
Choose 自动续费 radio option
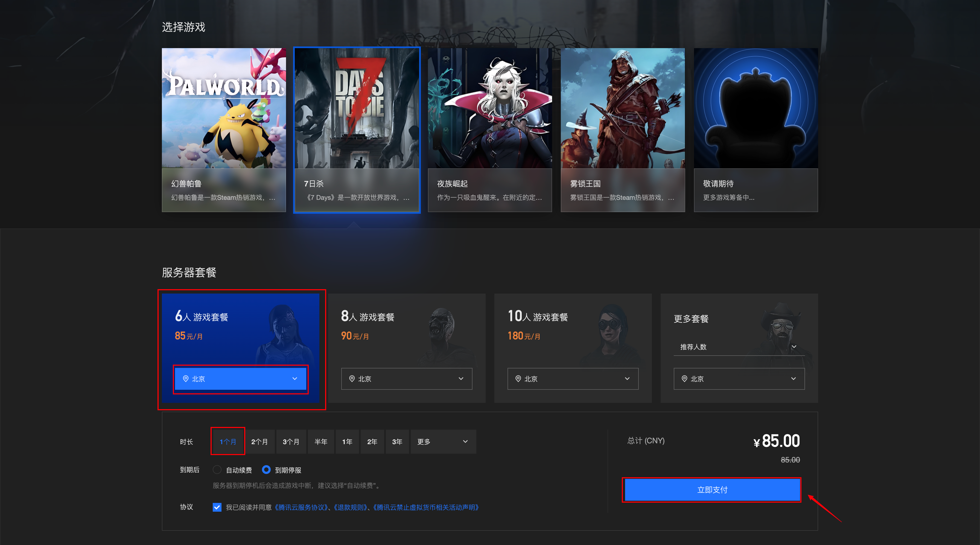click(217, 470)
